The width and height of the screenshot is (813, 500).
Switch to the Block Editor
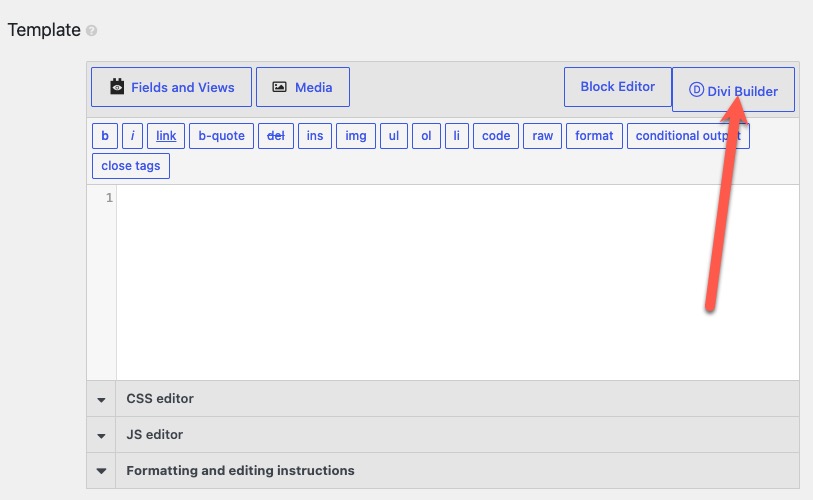(x=618, y=87)
